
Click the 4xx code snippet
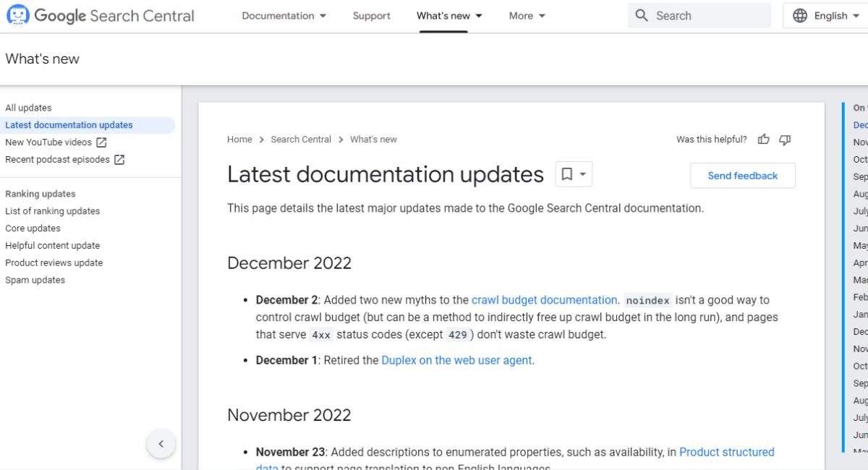321,335
